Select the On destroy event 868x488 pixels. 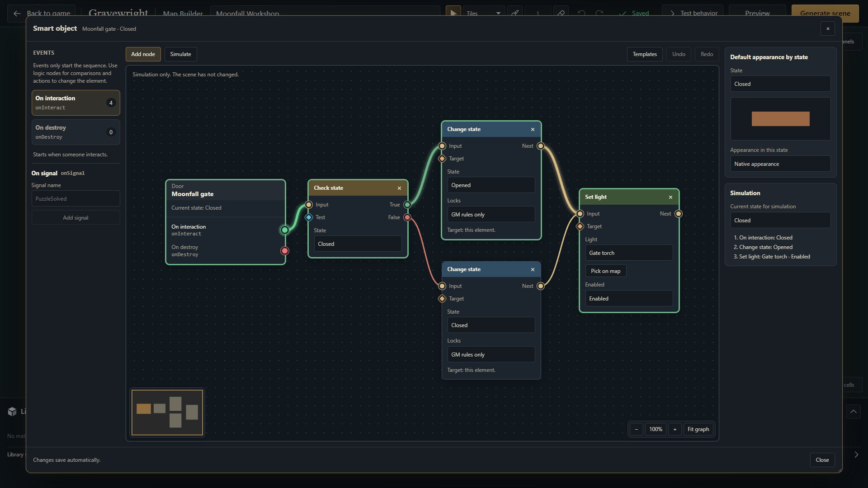(75, 132)
